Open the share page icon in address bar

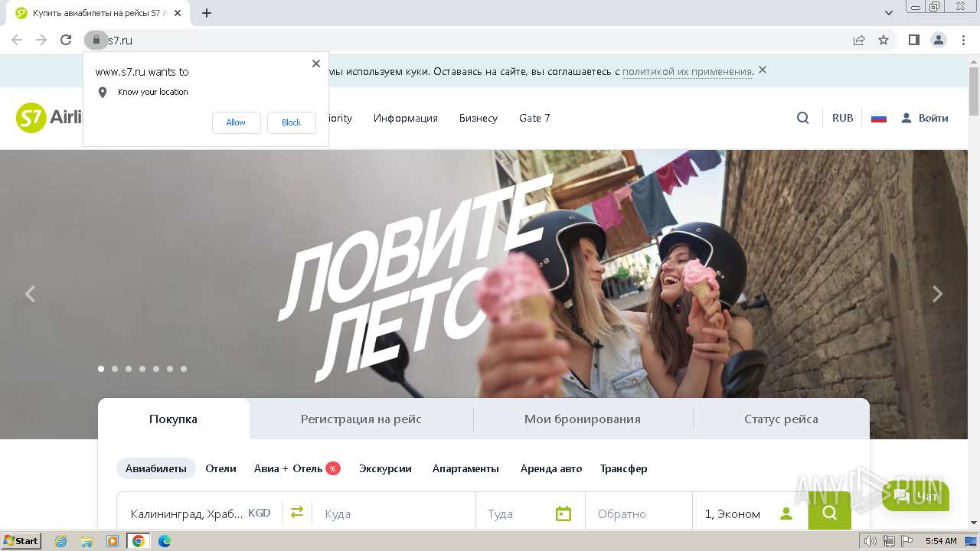[859, 40]
